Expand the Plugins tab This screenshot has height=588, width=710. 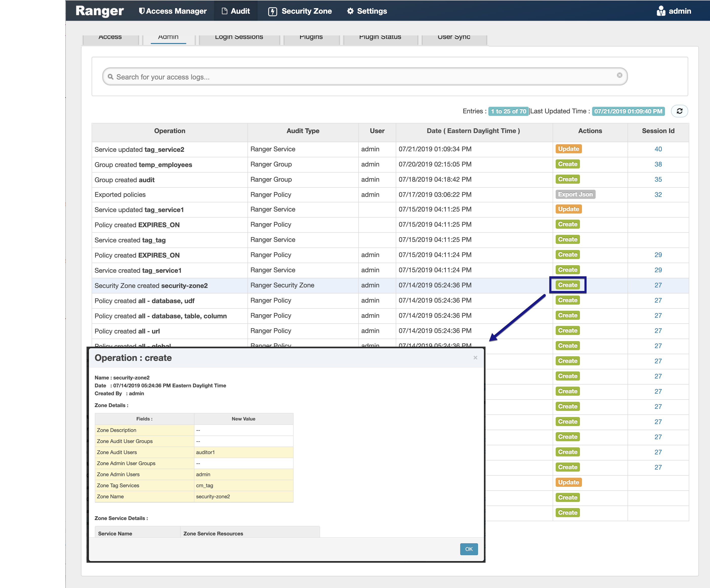(x=311, y=37)
